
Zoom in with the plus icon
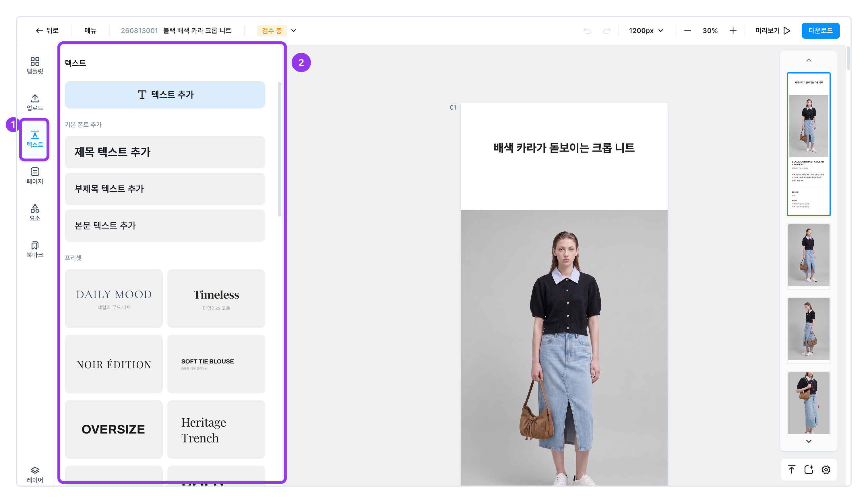coord(733,31)
